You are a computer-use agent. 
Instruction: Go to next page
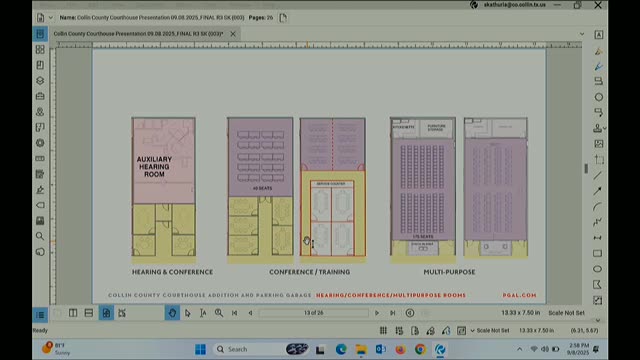(377, 313)
